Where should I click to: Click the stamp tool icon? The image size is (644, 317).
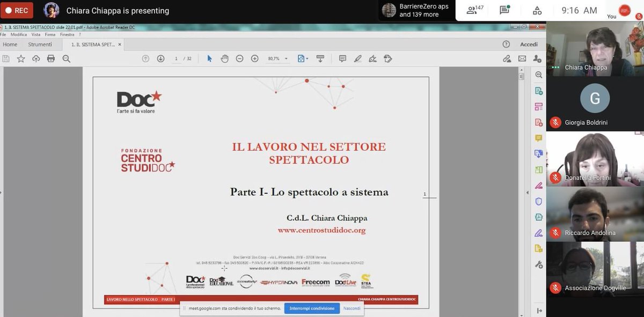388,58
